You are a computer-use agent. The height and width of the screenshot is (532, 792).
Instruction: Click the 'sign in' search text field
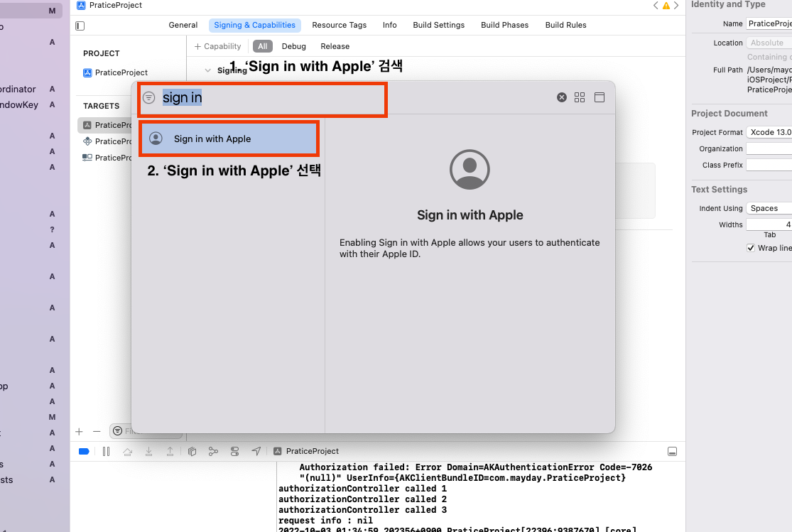[x=183, y=98]
